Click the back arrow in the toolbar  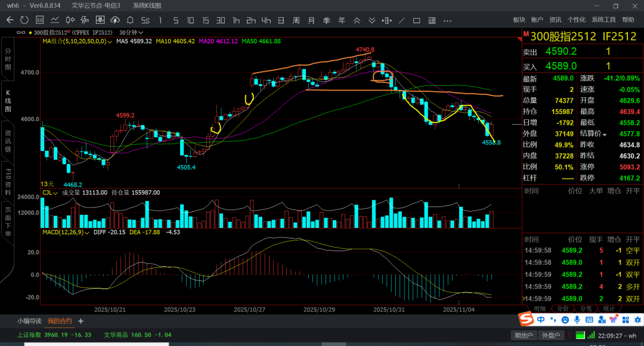(x=10, y=20)
